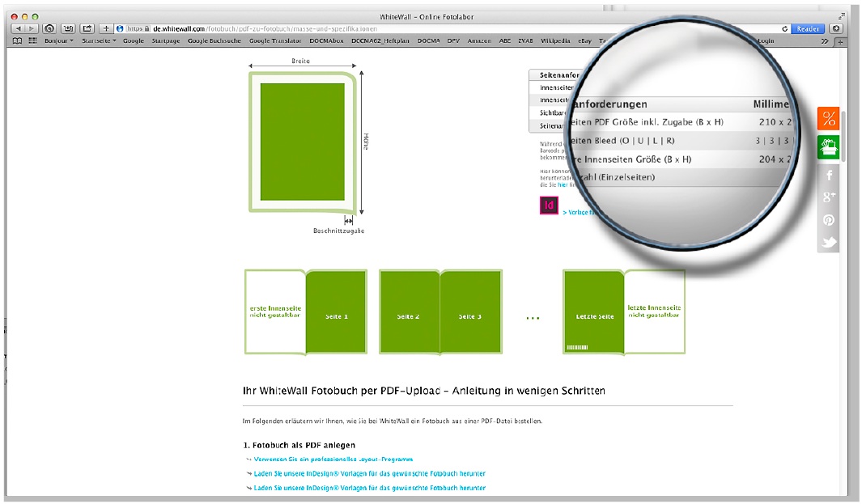The height and width of the screenshot is (504, 862).
Task: Open the orange percent discount icon
Action: (x=829, y=118)
